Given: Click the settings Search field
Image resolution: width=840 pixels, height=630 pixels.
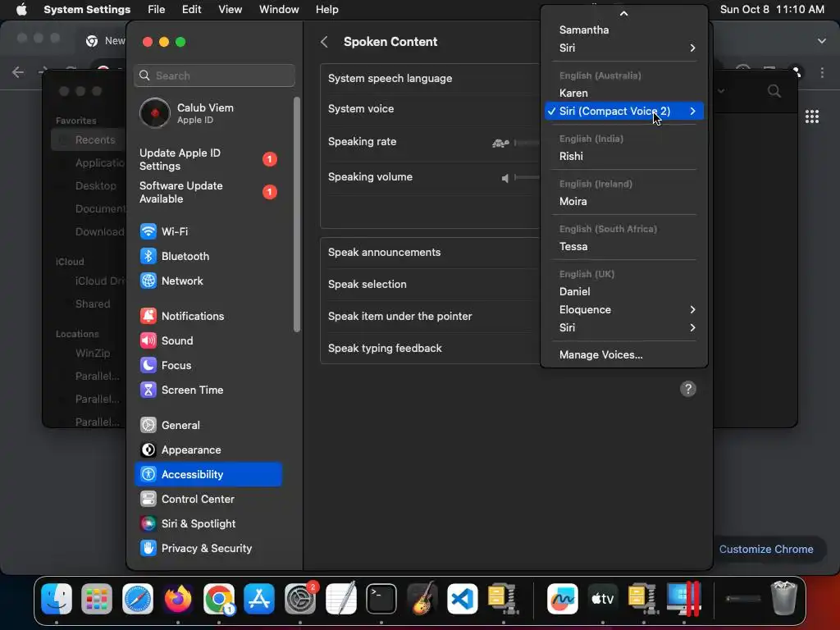Looking at the screenshot, I should pos(214,75).
